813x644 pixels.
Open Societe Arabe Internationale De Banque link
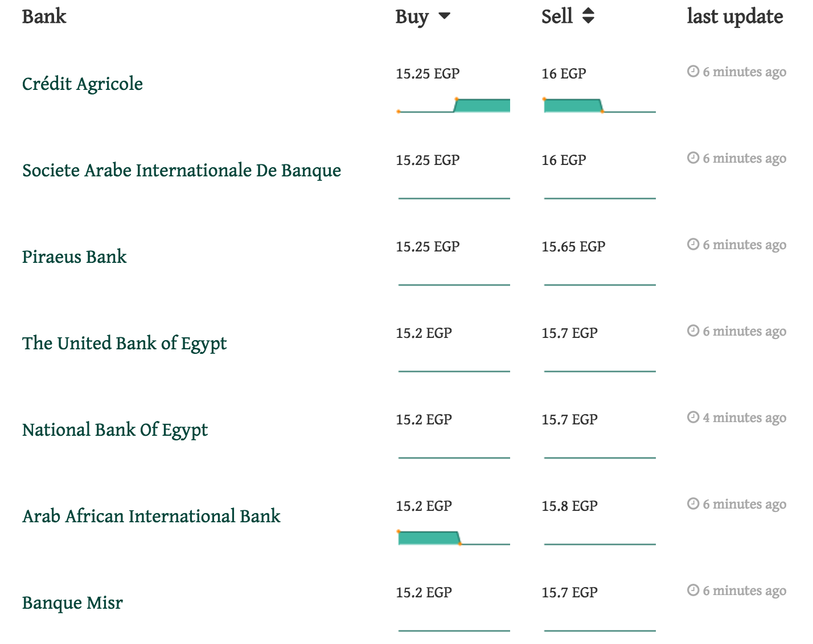coord(182,171)
